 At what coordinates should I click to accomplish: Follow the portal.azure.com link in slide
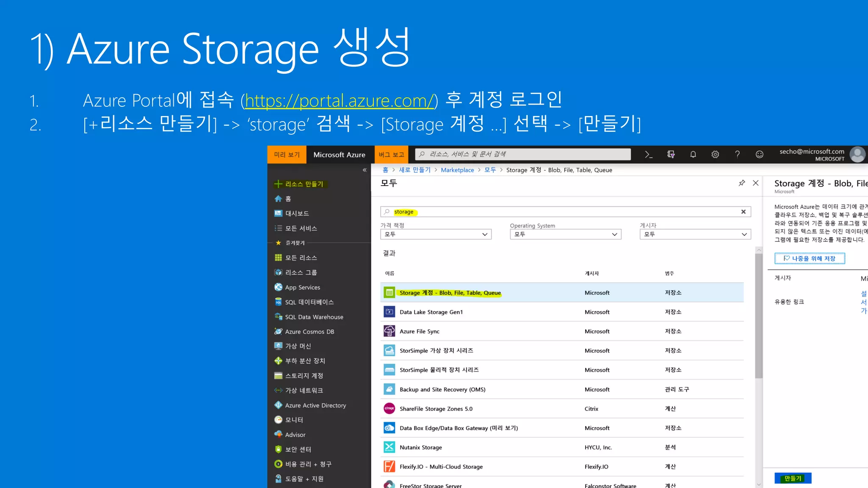(339, 101)
